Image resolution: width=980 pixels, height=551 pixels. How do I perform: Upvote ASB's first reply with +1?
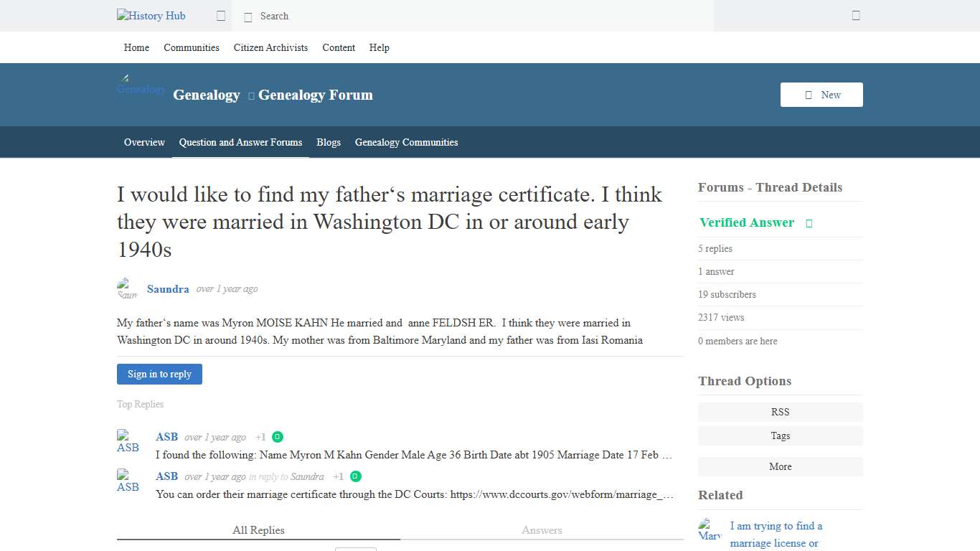(x=260, y=436)
